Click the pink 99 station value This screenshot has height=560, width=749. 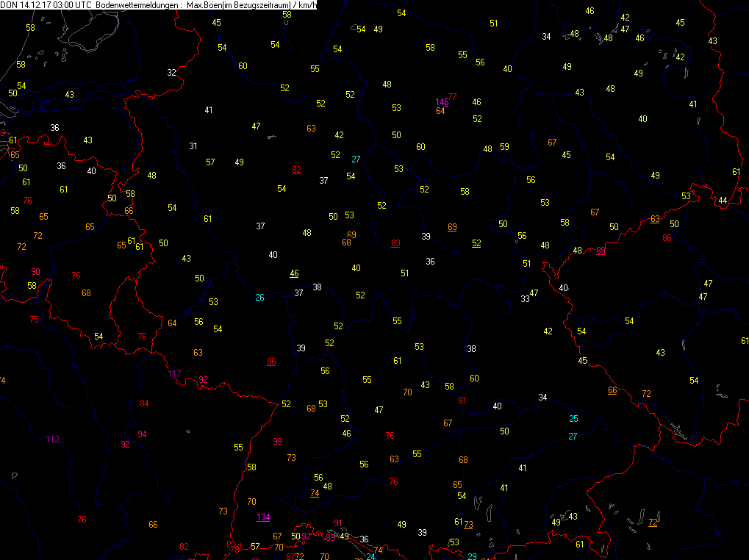(x=278, y=441)
